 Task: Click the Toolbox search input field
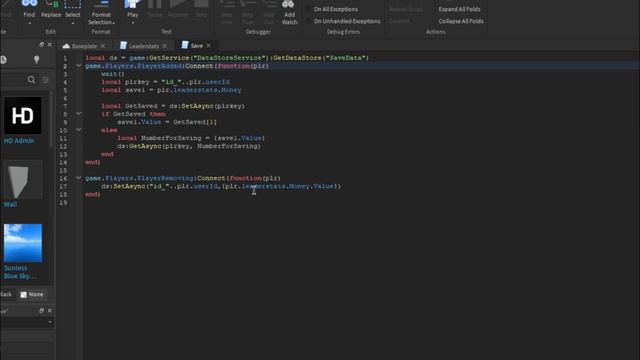13,80
